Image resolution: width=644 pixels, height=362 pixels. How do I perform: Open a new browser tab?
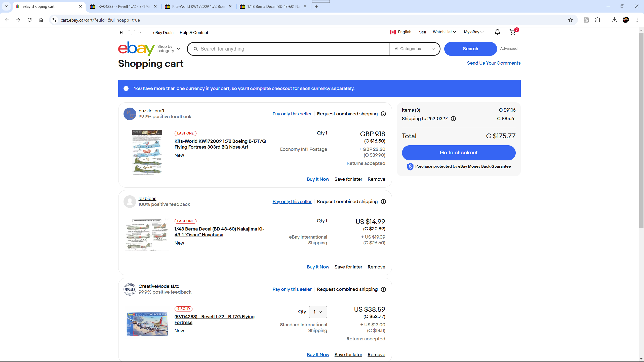point(316,6)
